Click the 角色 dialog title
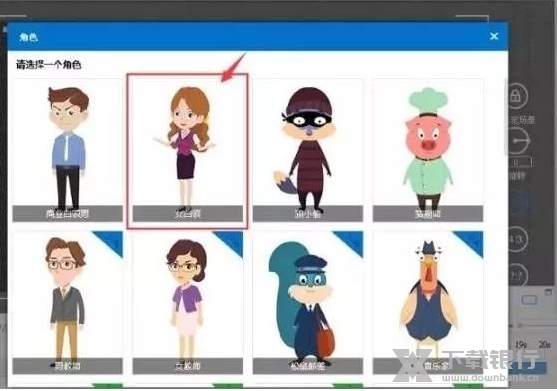 point(28,37)
